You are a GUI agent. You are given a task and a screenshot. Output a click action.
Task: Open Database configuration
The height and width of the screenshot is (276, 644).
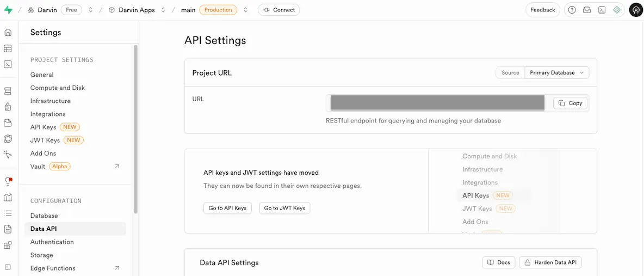tap(44, 216)
